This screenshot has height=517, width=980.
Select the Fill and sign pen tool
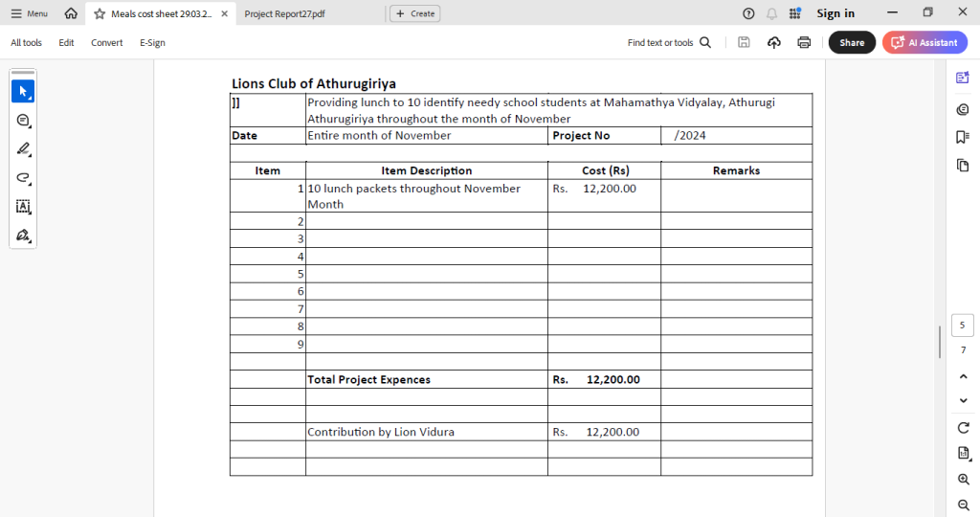23,236
